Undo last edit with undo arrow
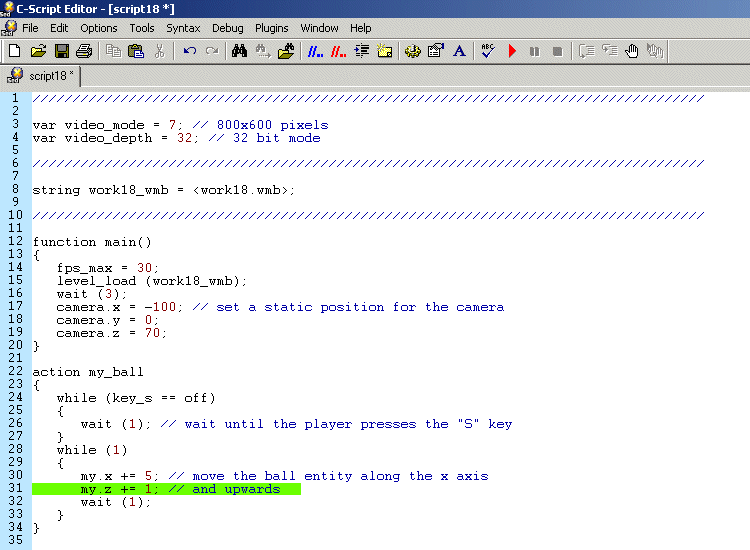The image size is (750, 550). (189, 50)
